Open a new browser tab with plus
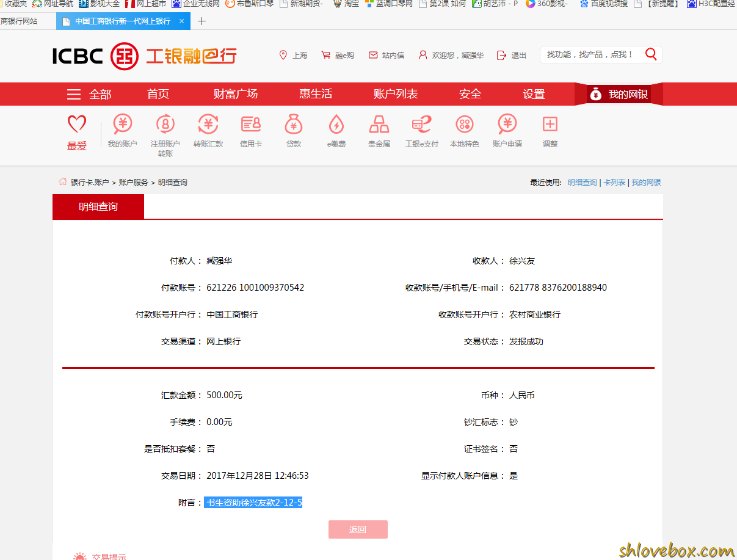The width and height of the screenshot is (737, 560). [x=202, y=21]
